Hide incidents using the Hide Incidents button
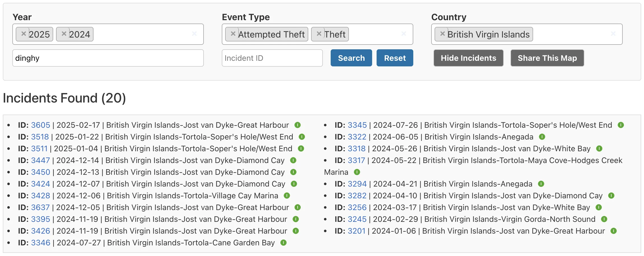Viewport: 644px width, 256px height. click(x=468, y=58)
